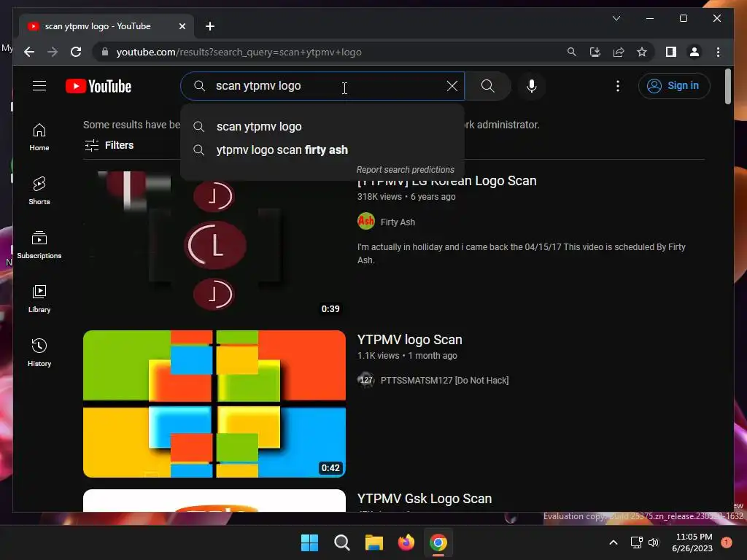Open Chrome tab search chevron
747x560 pixels.
coord(616,18)
